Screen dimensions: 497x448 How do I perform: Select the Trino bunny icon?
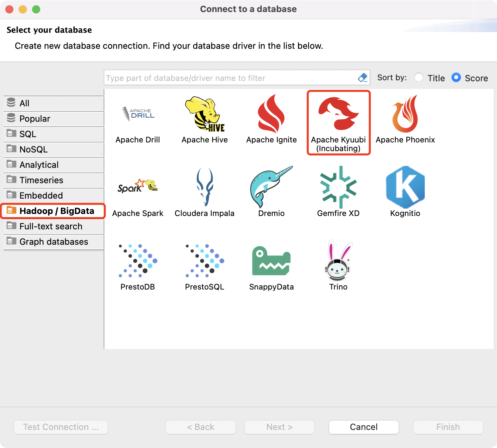click(x=338, y=260)
